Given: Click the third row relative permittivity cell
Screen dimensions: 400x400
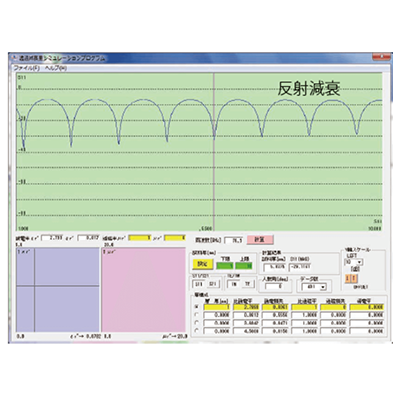Looking at the screenshot, I should coord(246,323).
